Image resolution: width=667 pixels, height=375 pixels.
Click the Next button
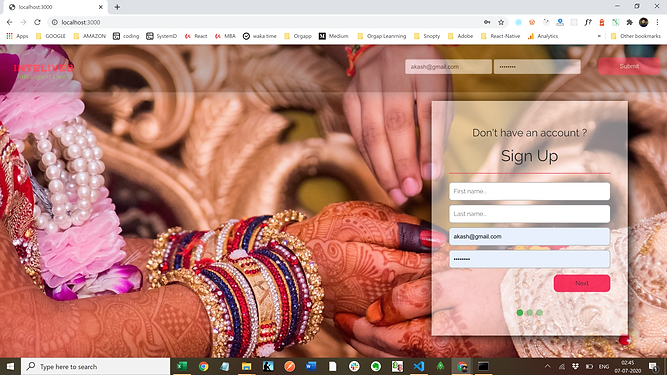[582, 283]
